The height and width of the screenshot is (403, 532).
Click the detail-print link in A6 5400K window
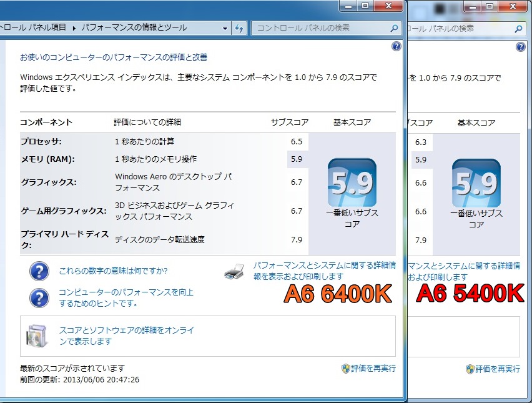(x=464, y=271)
